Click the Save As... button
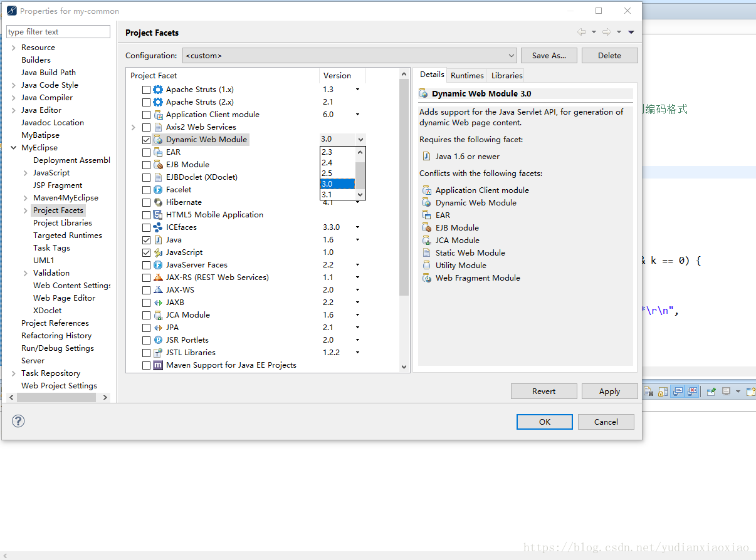The height and width of the screenshot is (560, 756). click(549, 55)
